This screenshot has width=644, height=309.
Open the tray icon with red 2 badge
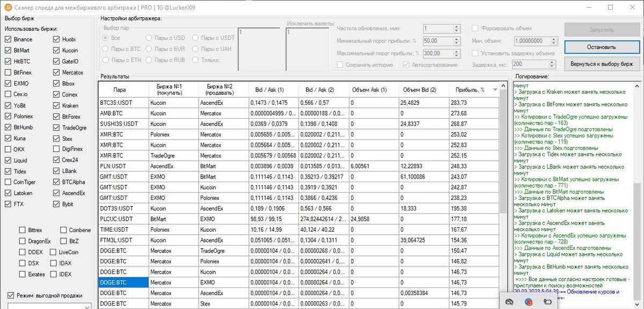click(529, 302)
